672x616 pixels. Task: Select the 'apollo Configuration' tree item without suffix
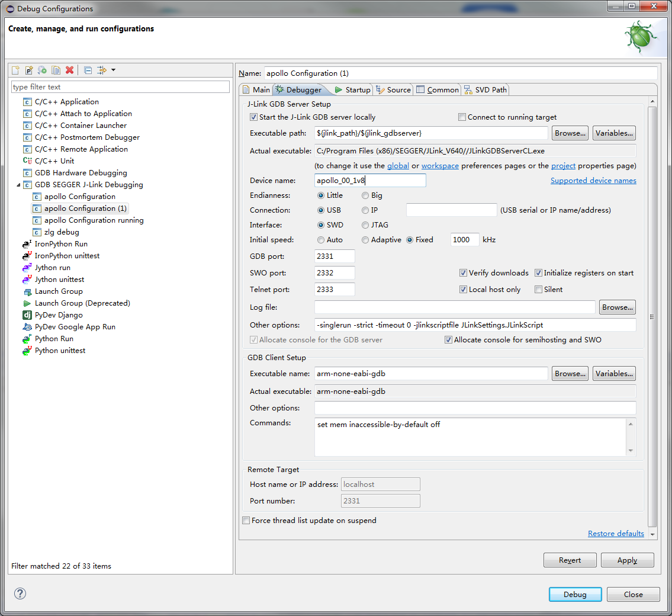pos(80,196)
